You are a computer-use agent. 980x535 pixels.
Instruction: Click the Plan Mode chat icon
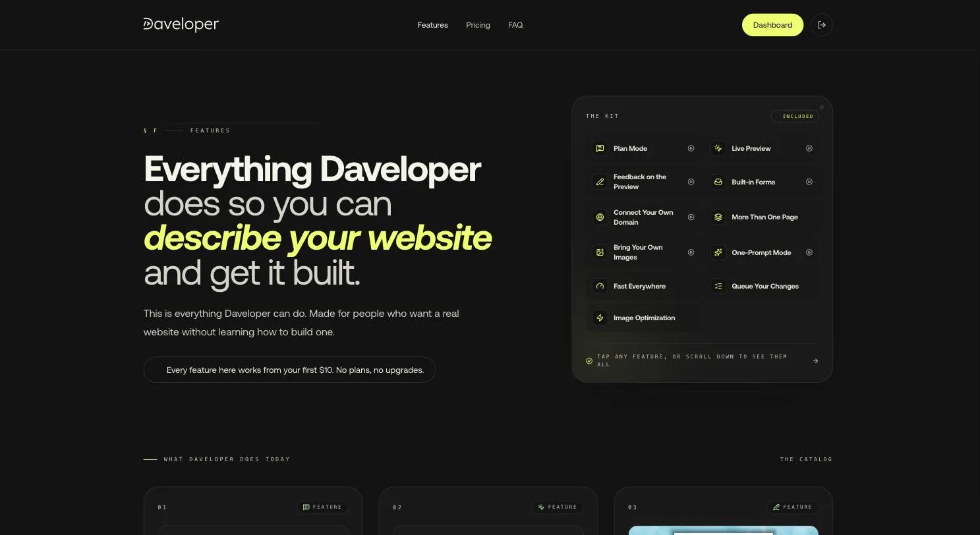[x=600, y=148]
